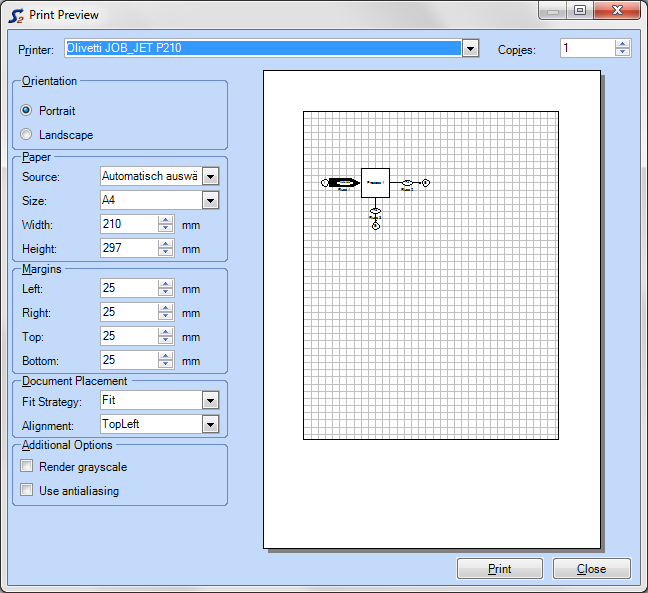Click the Automatisch auswä source value

pos(151,176)
